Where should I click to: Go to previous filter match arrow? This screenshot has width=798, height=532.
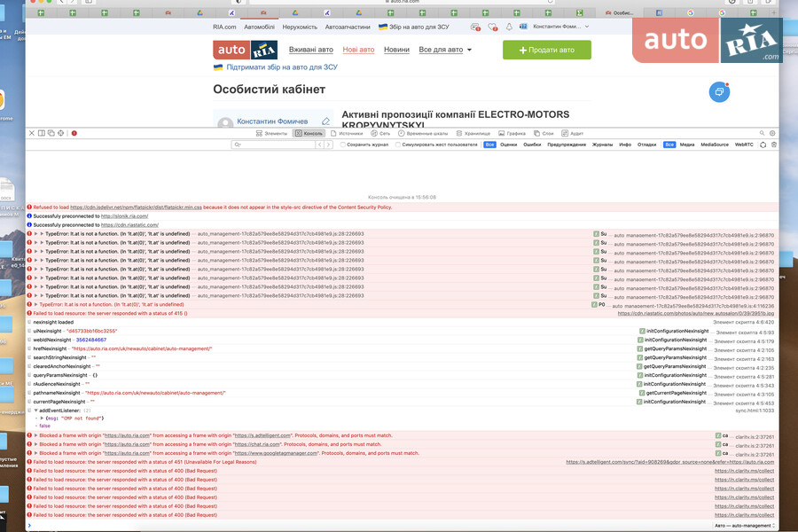319,145
